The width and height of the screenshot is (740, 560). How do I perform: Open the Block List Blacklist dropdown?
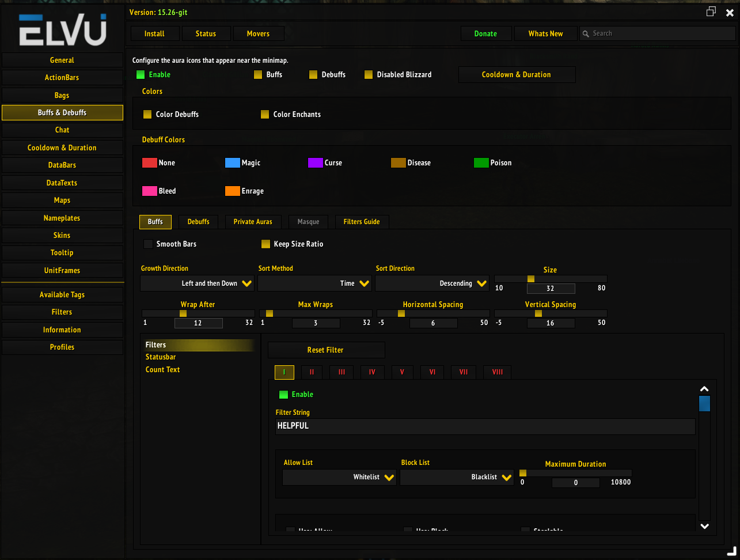[457, 477]
